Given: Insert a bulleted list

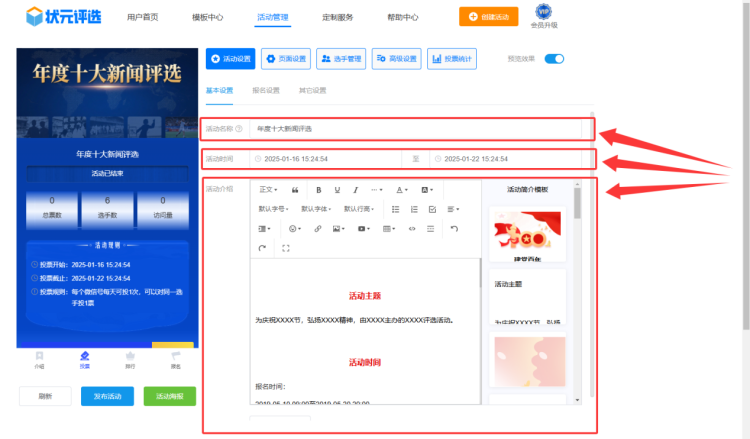Looking at the screenshot, I should point(396,209).
